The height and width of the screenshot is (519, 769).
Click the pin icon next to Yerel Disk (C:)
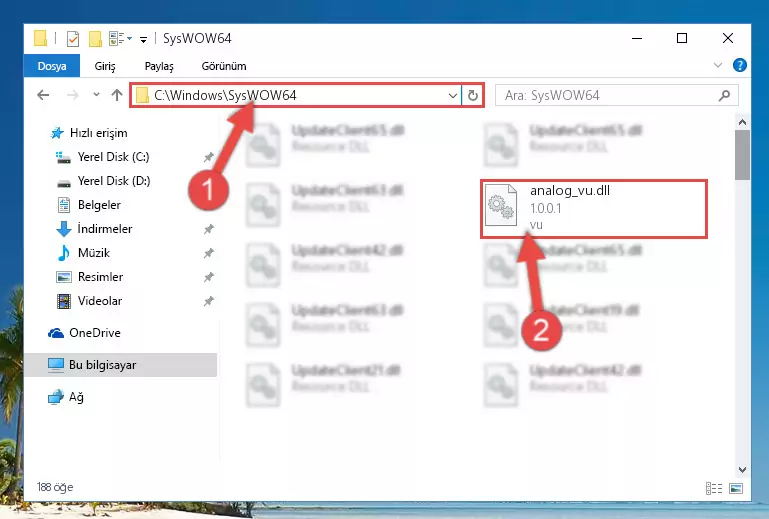(208, 157)
